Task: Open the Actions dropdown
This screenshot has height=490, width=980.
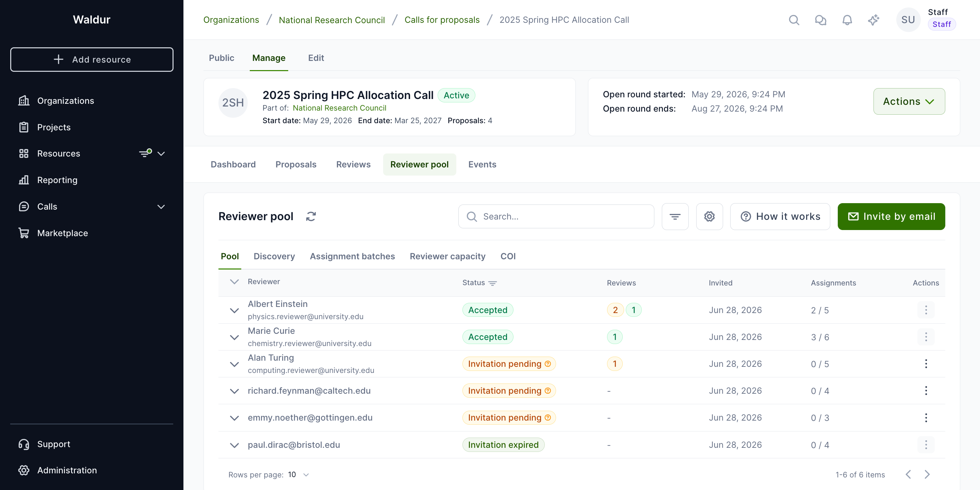Action: [909, 102]
